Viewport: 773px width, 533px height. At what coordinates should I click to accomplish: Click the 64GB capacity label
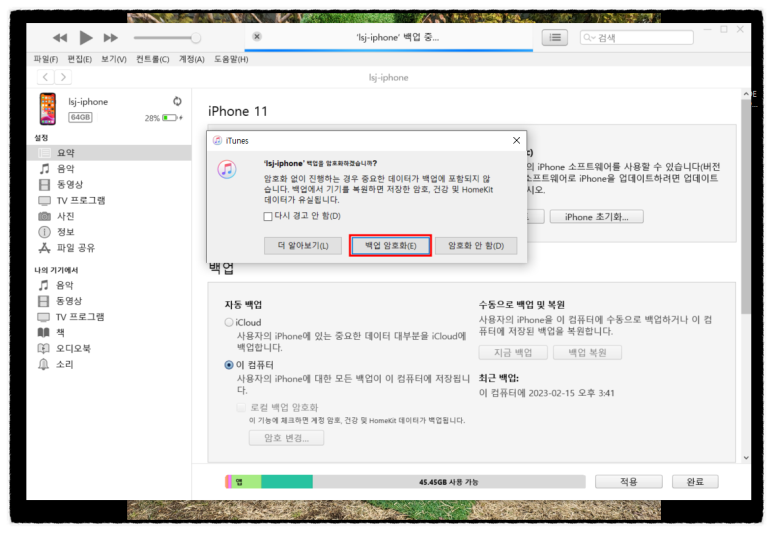click(x=80, y=117)
